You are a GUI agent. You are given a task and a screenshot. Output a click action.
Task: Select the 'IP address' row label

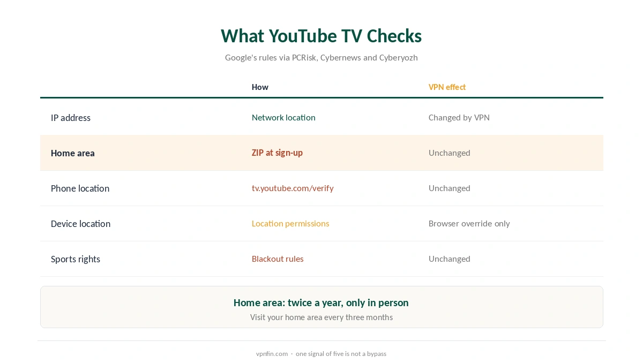click(x=71, y=118)
